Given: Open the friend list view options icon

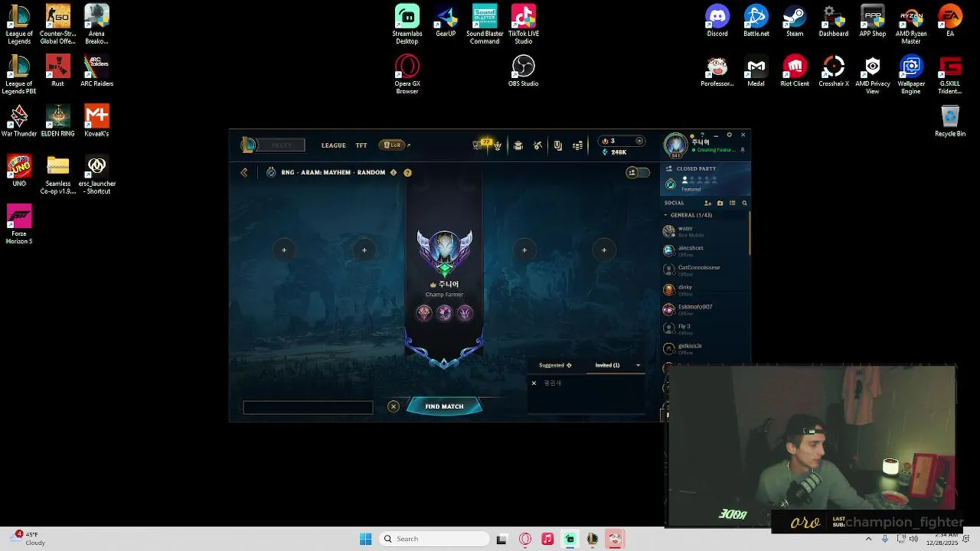Looking at the screenshot, I should (732, 203).
